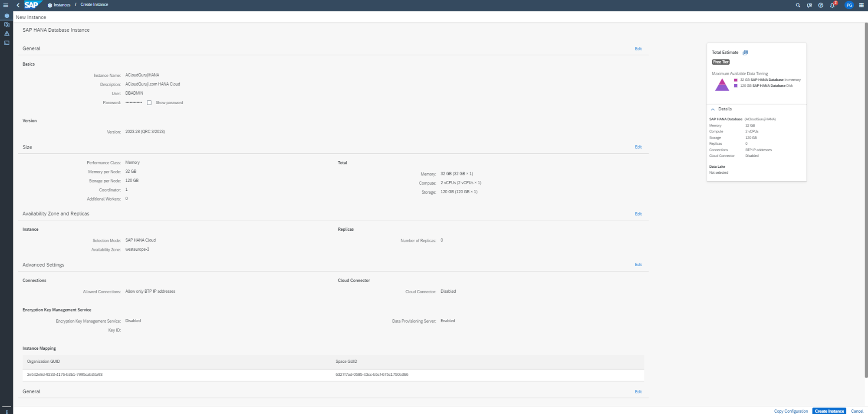Open the search icon in header

pos(798,5)
